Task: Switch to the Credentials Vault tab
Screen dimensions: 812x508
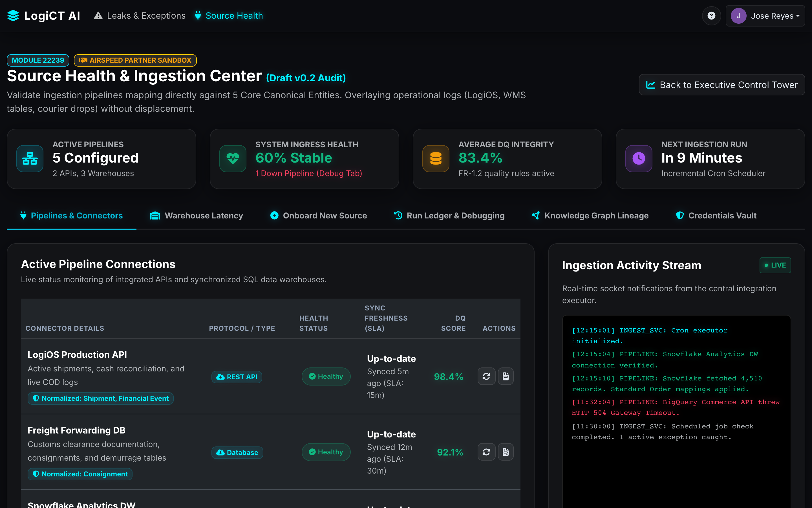Action: click(716, 216)
